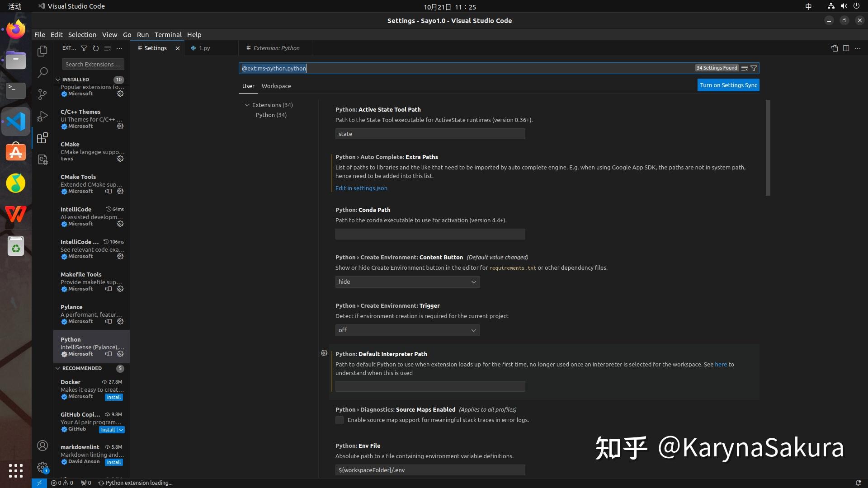Screen dimensions: 868x488
Task: Open the Explorer view in the activity bar
Action: click(42, 51)
